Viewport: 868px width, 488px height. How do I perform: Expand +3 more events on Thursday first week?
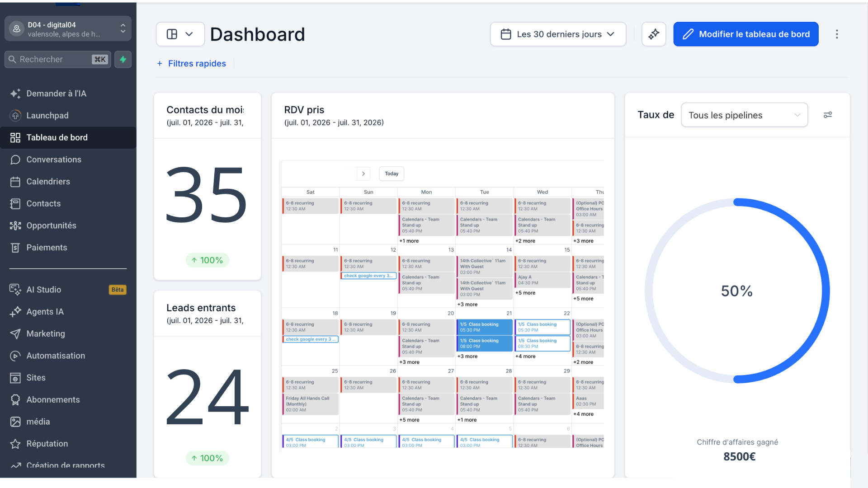[583, 241]
